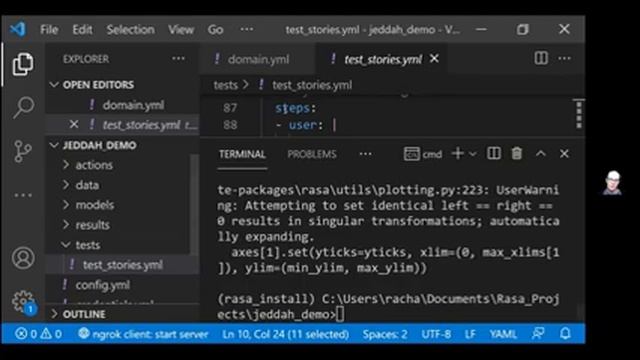
Task: Open Explorer views and more actions menu
Action: click(178, 59)
